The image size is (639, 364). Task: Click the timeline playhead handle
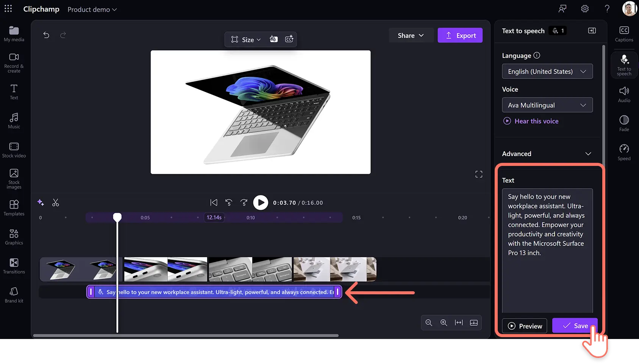[117, 217]
